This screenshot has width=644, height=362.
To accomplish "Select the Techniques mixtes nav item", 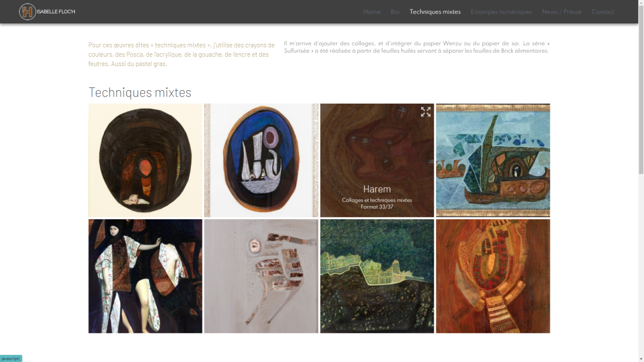I will 435,12.
